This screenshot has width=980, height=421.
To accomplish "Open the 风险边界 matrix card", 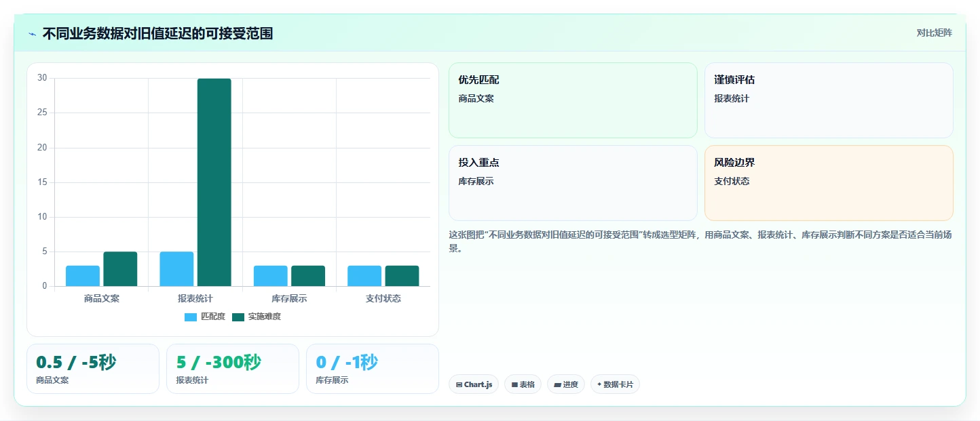I will click(829, 183).
